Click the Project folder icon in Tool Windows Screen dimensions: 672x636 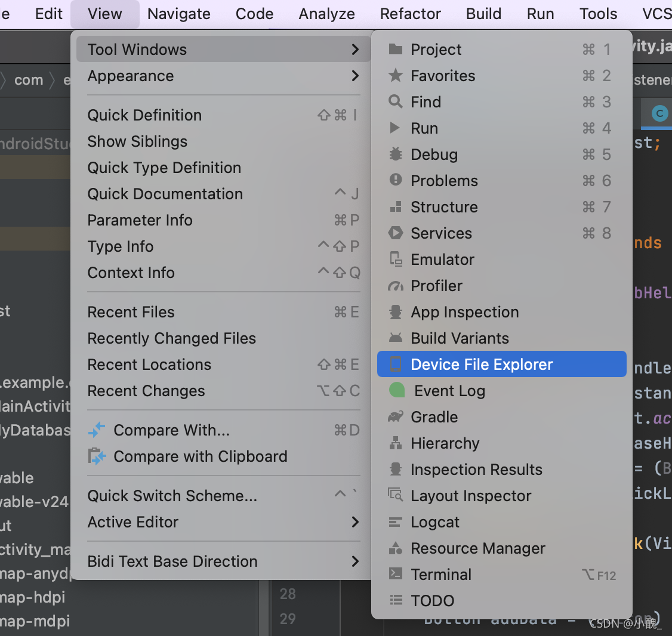pos(395,50)
